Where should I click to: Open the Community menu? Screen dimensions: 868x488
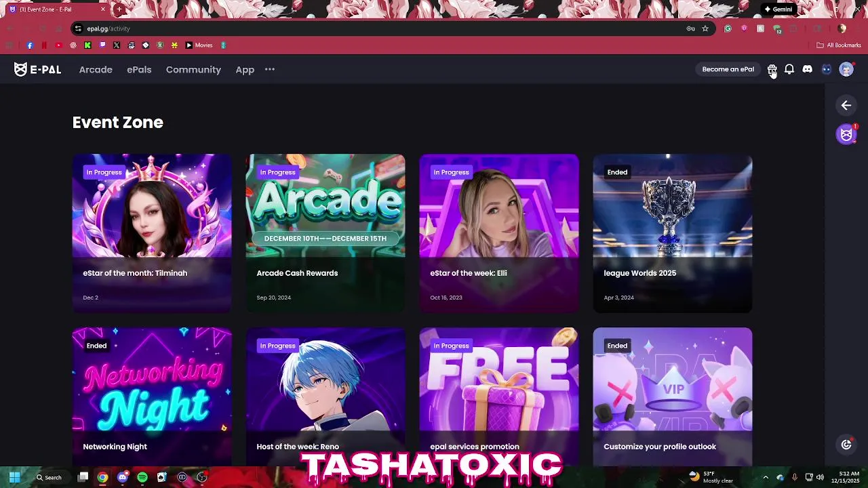(193, 69)
